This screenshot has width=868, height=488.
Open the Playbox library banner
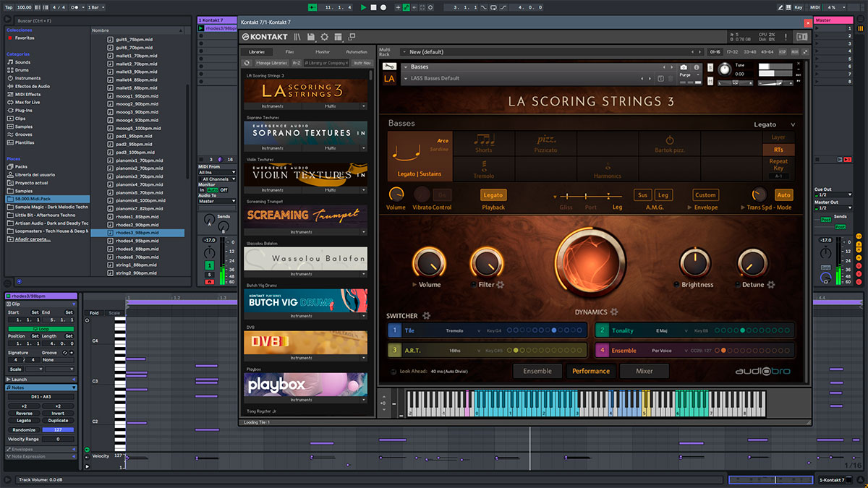coord(305,385)
